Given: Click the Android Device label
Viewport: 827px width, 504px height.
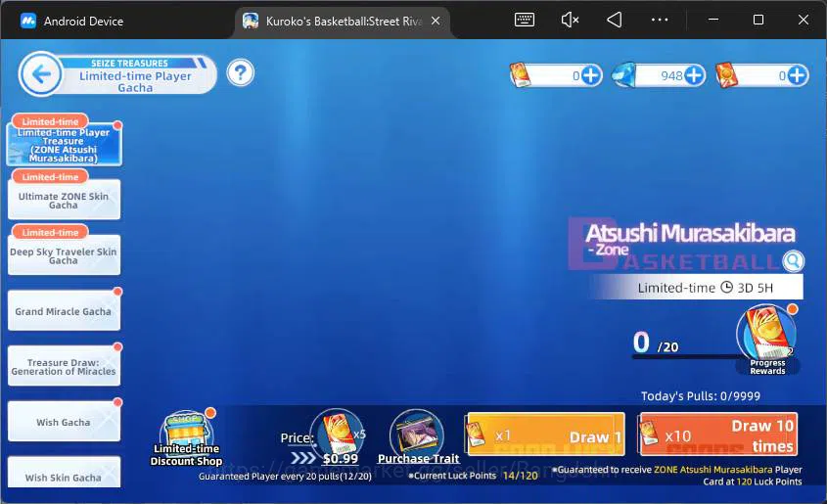Looking at the screenshot, I should (x=83, y=22).
